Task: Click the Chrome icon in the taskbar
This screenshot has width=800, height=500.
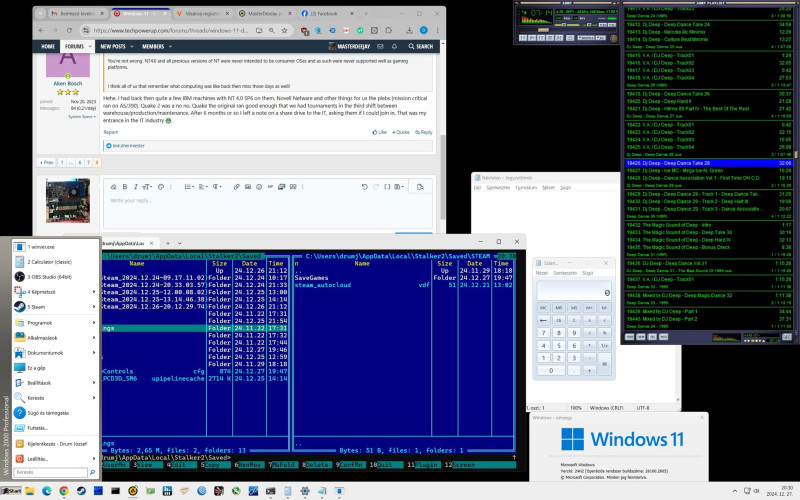Action: click(64, 491)
